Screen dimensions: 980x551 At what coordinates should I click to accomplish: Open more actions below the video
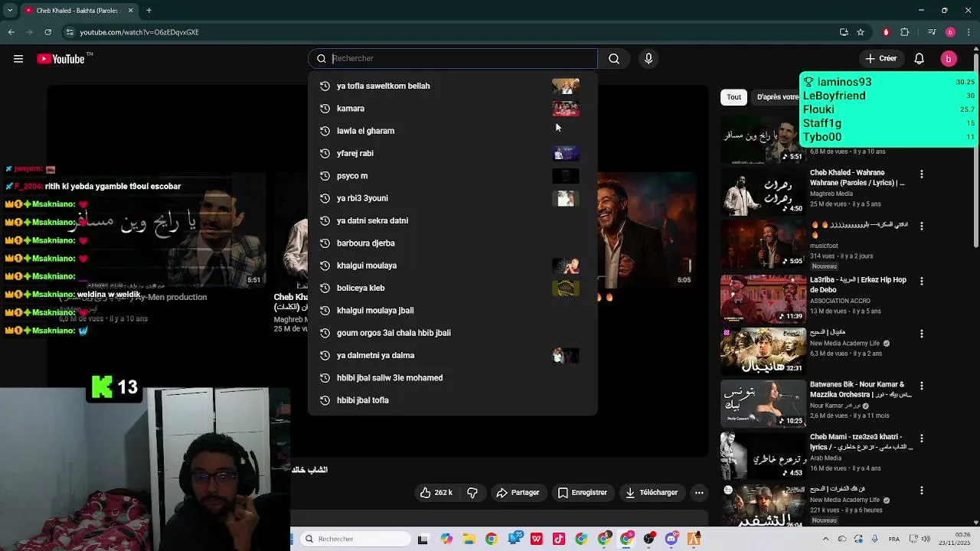point(699,493)
